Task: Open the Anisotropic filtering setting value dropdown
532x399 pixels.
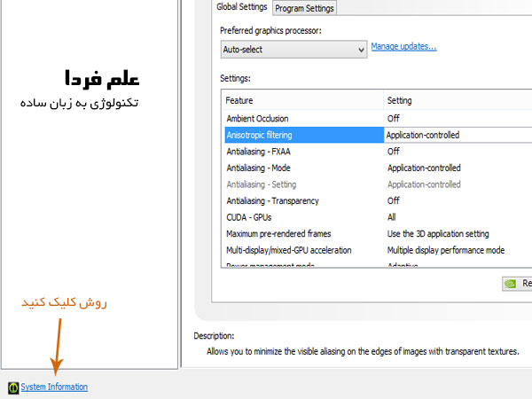Action: click(457, 135)
